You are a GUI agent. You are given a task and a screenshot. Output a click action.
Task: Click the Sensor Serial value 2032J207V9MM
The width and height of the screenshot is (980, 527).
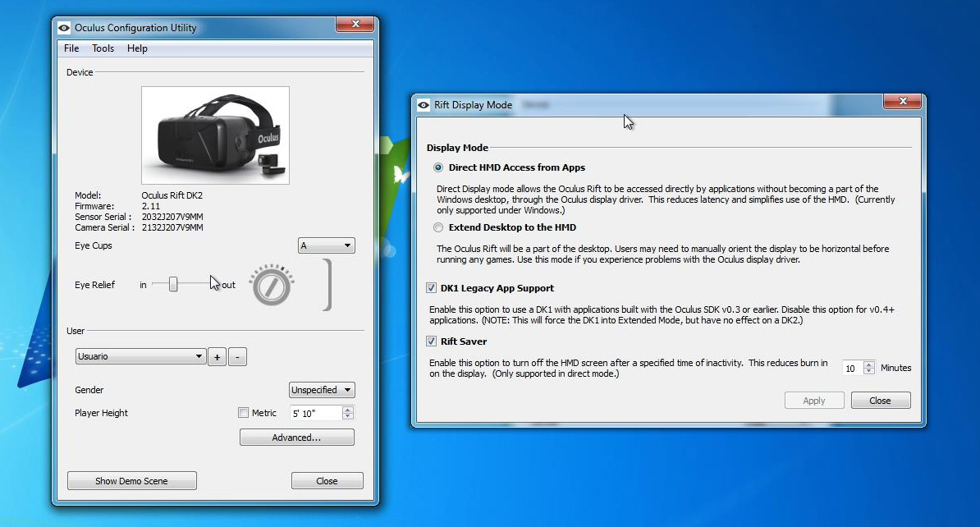point(172,217)
